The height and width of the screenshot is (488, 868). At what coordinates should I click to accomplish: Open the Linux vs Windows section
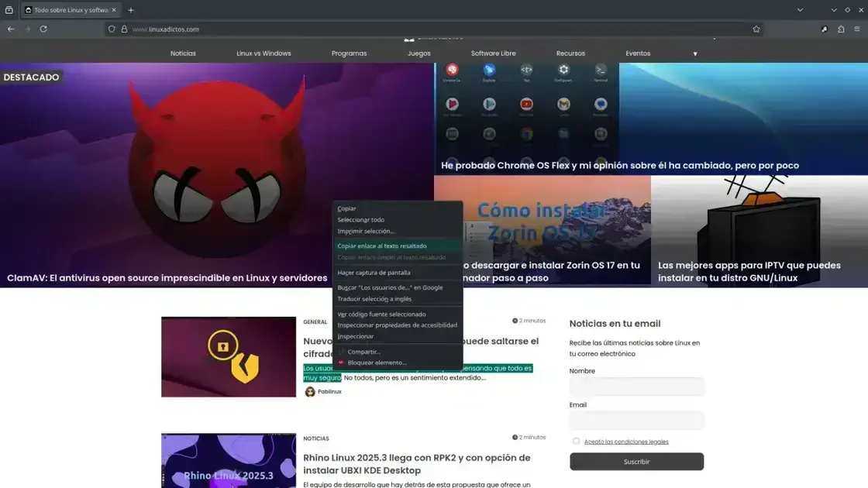(263, 53)
